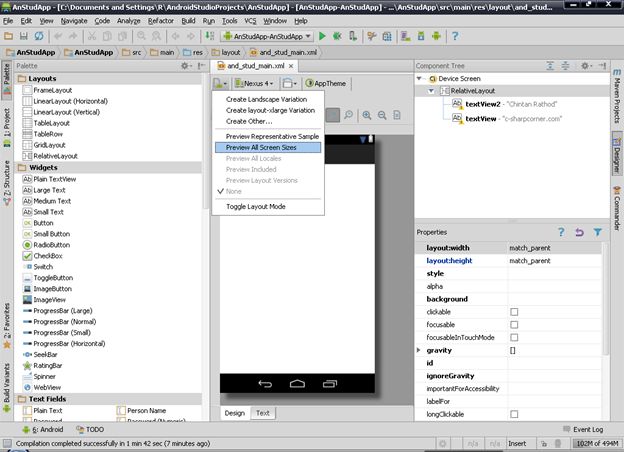This screenshot has width=624, height=452.
Task: Toggle the longClickable checkbox
Action: tap(514, 414)
